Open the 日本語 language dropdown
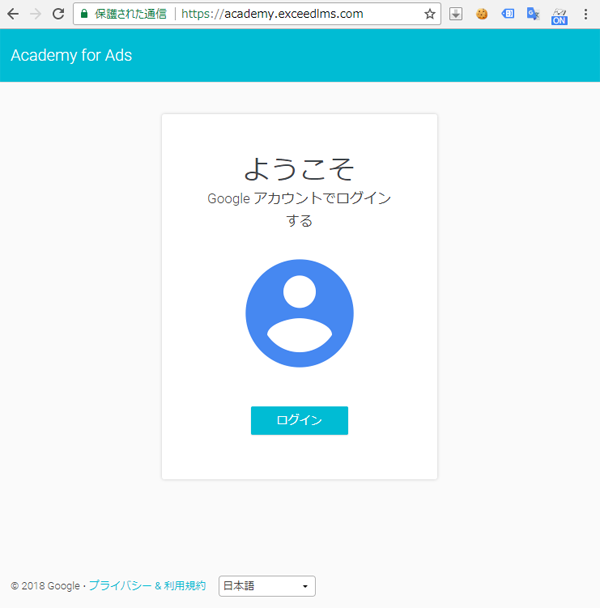This screenshot has height=608, width=600. pyautogui.click(x=267, y=586)
